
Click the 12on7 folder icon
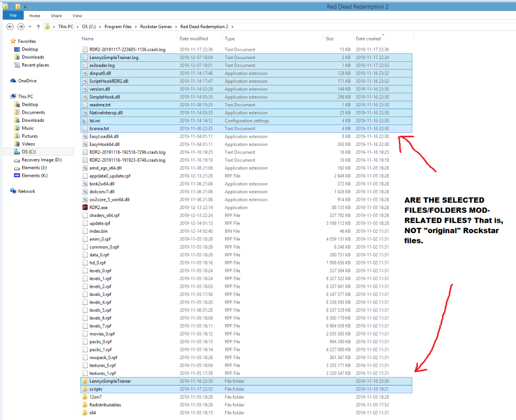[x=85, y=397]
